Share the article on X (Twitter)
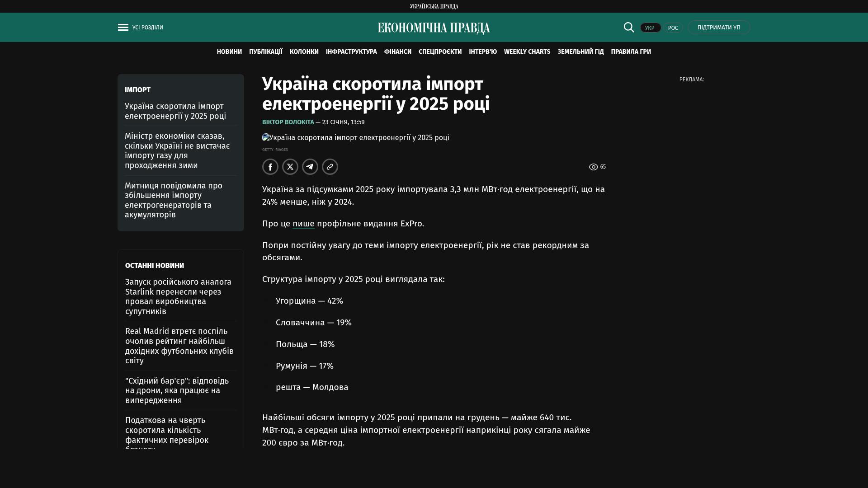This screenshot has height=488, width=868. point(290,167)
